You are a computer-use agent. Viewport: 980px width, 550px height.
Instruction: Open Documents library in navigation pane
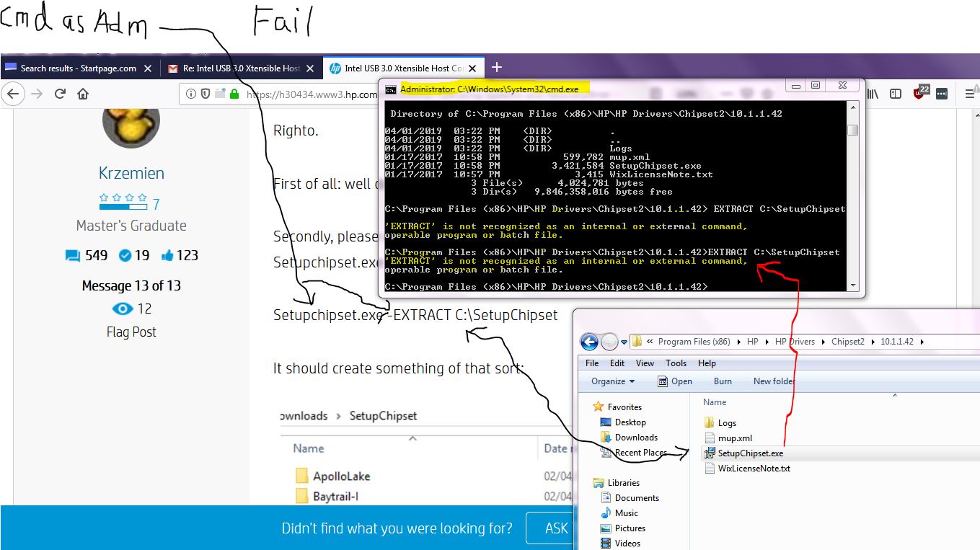tap(637, 498)
